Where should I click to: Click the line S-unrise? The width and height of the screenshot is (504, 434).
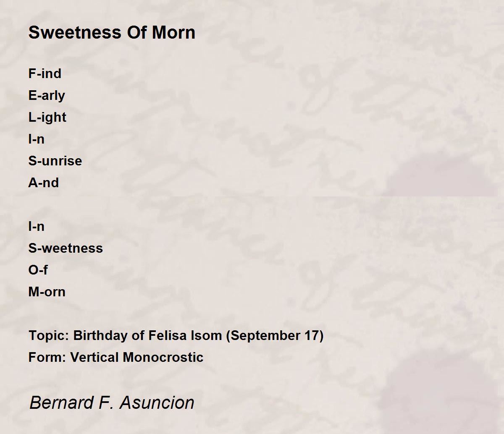point(55,161)
